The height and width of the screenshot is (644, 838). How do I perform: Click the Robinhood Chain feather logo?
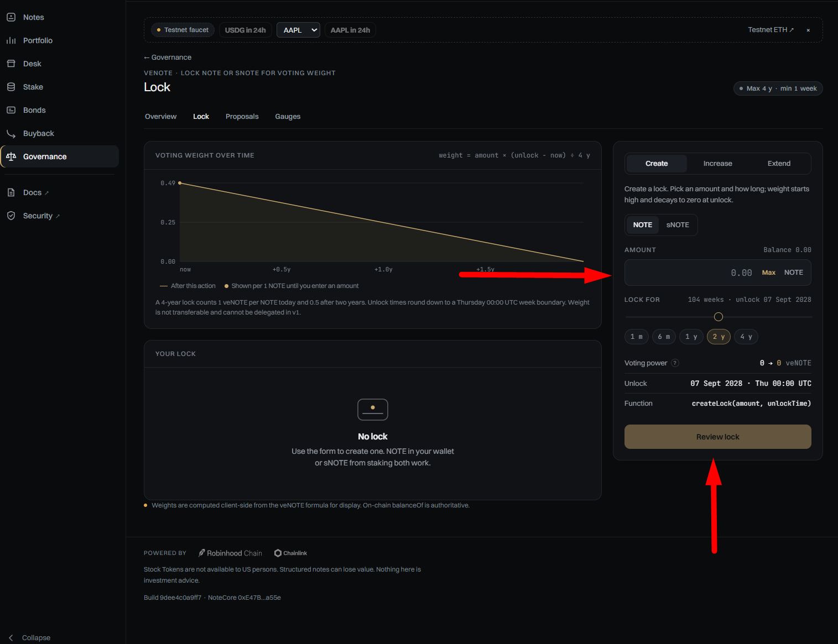pyautogui.click(x=202, y=553)
